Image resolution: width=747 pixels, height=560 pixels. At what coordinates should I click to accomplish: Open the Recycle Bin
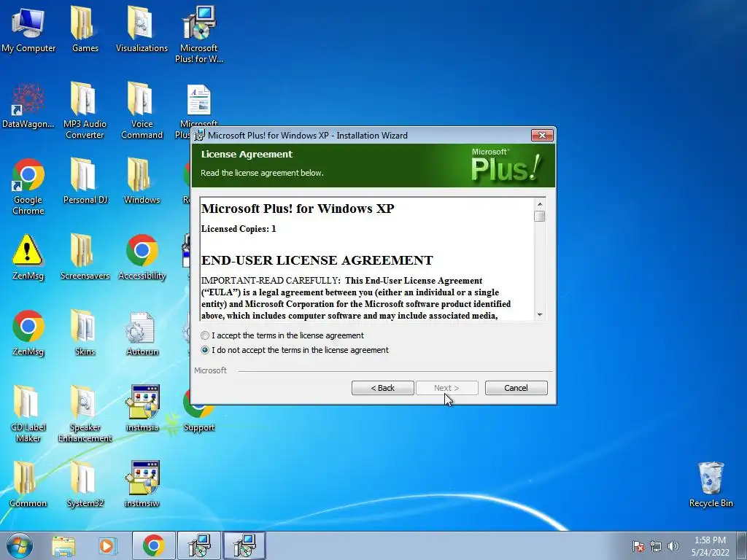click(711, 484)
